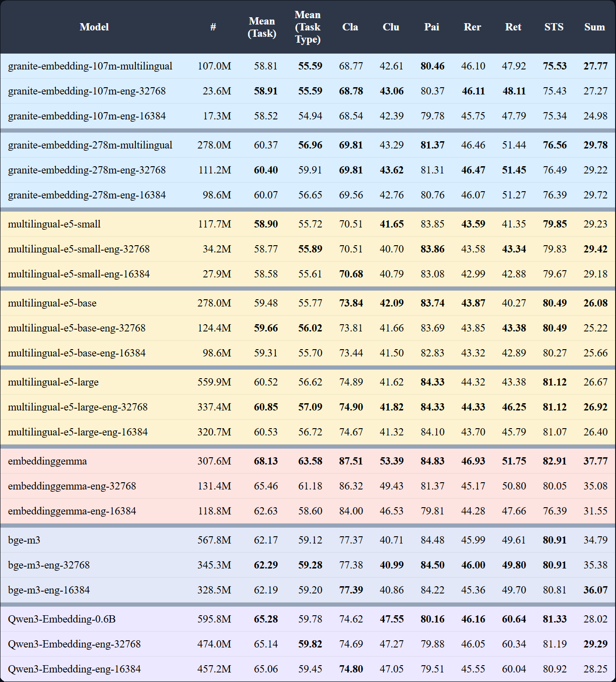The image size is (616, 682).
Task: Select Qwen3-Embedding-0.6B model name
Action: pos(62,619)
